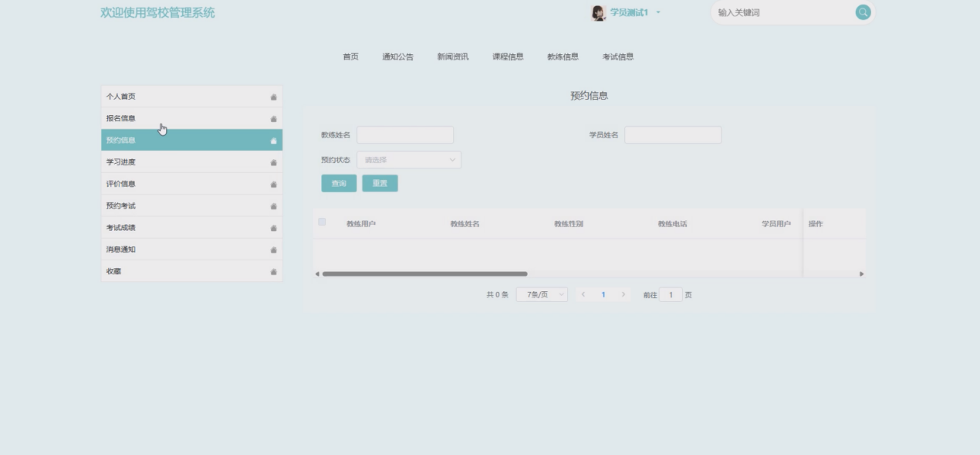980x455 pixels.
Task: Select 预约信息 in the sidebar
Action: pyautogui.click(x=192, y=140)
